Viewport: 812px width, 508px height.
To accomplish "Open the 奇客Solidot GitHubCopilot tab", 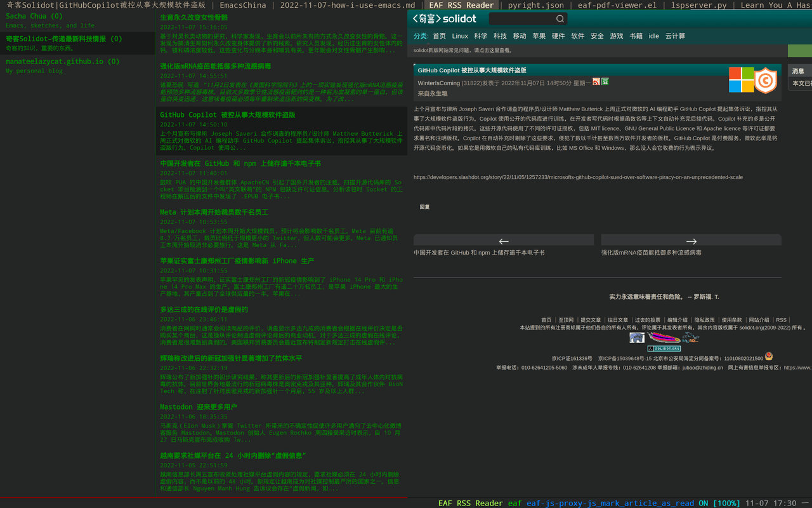I will coord(105,5).
